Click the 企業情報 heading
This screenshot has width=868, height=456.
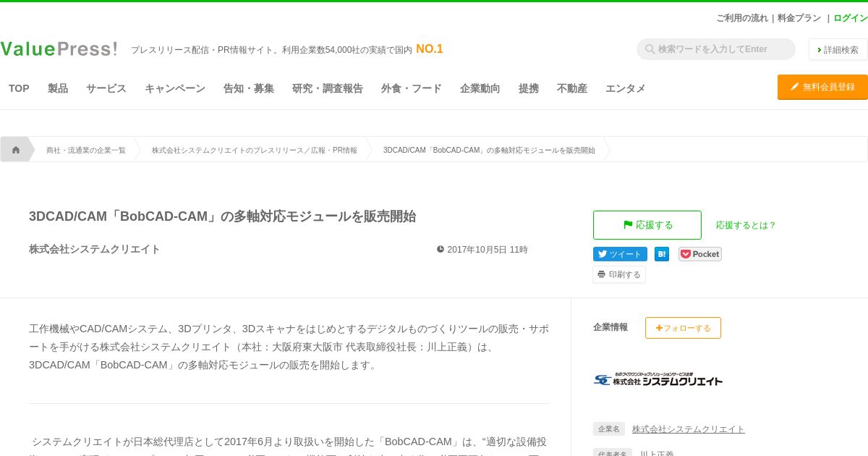tap(610, 327)
